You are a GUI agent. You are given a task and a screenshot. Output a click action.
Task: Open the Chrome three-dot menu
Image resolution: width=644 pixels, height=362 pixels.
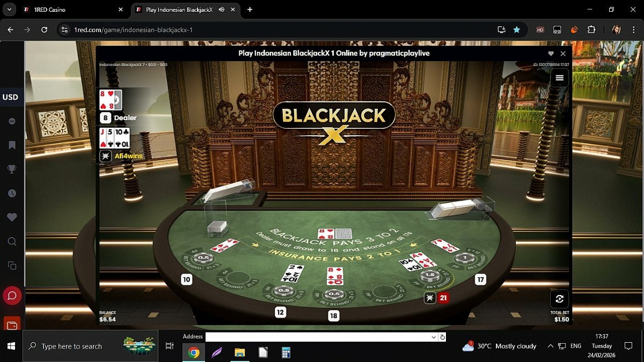[x=634, y=29]
